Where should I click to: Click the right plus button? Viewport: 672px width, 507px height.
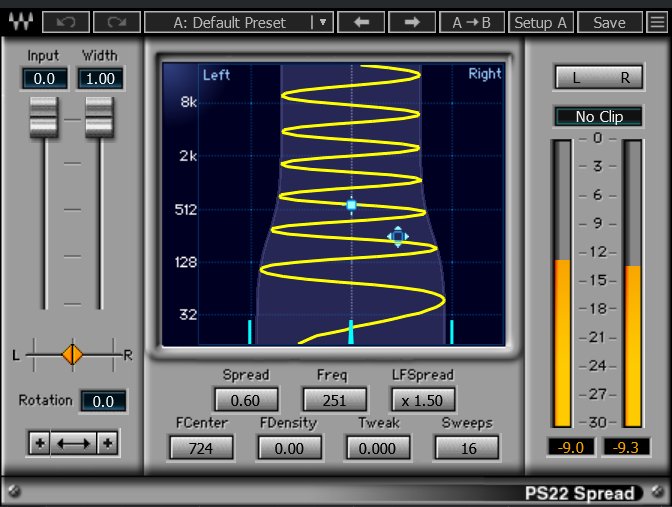pos(108,443)
